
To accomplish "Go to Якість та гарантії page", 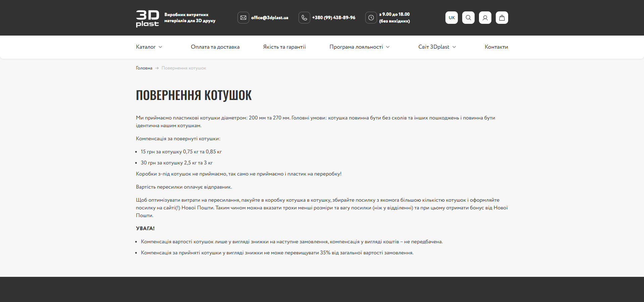I will click(x=284, y=47).
